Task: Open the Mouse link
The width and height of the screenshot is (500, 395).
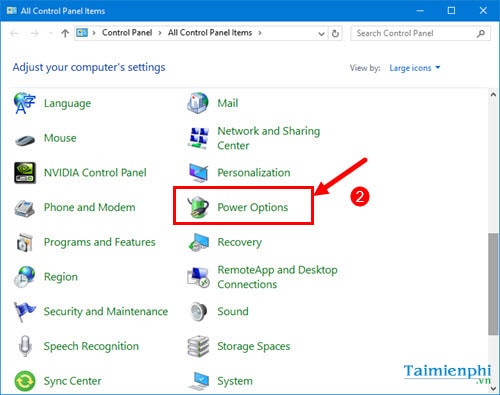Action: click(60, 138)
